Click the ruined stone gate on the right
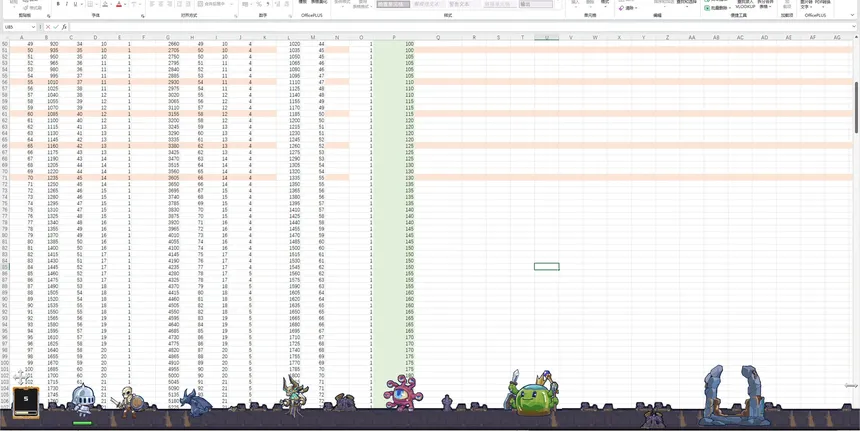860x431 pixels. pos(735,396)
